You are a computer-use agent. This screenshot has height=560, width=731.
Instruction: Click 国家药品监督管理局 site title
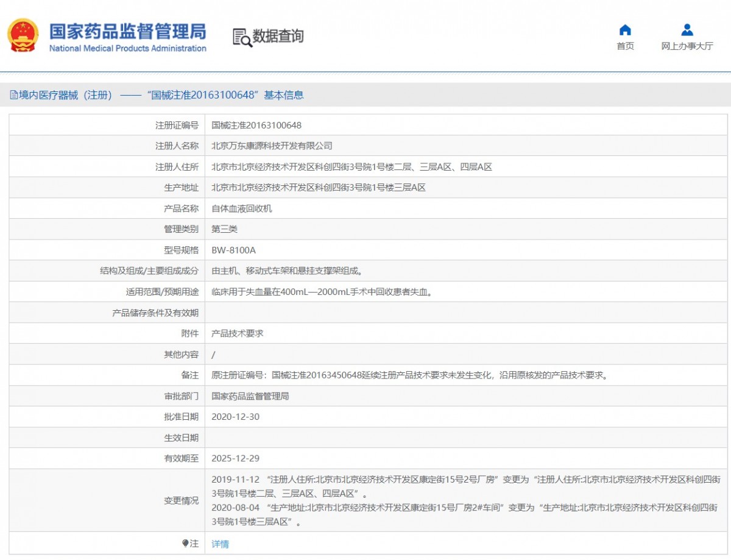(127, 31)
